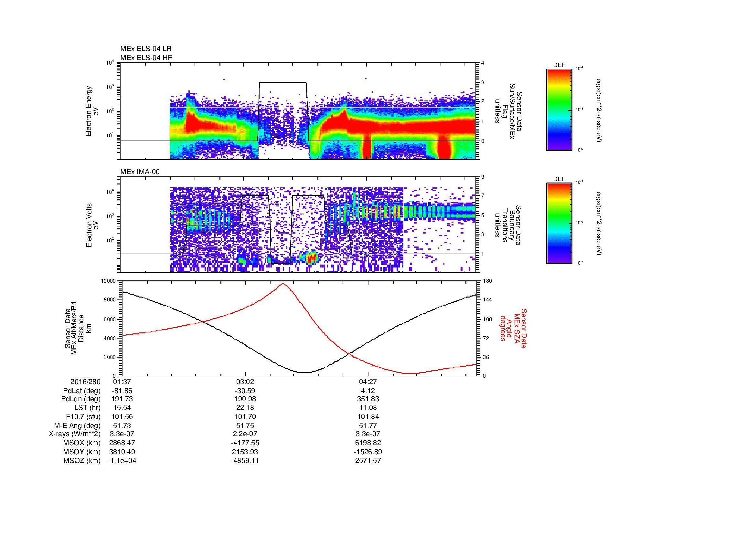Image resolution: width=756 pixels, height=534 pixels.
Task: Click the 'X-rays (W/m**2)' row label
Action: point(75,434)
